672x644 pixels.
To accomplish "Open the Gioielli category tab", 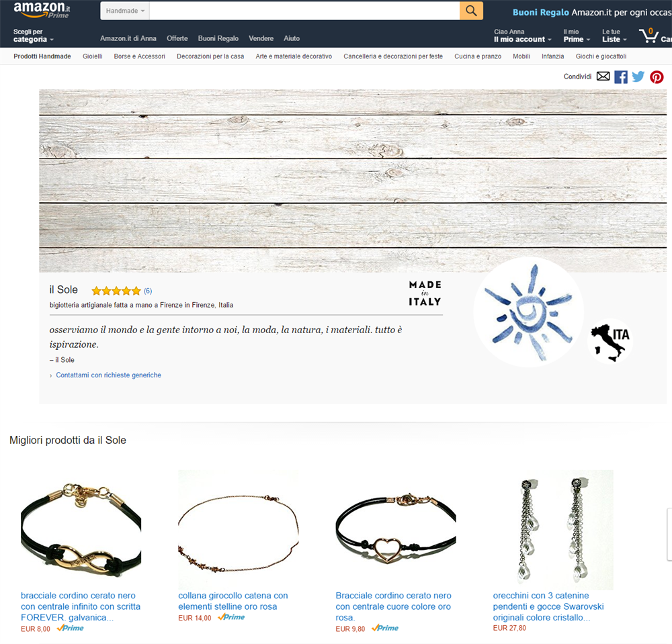I will pos(93,56).
